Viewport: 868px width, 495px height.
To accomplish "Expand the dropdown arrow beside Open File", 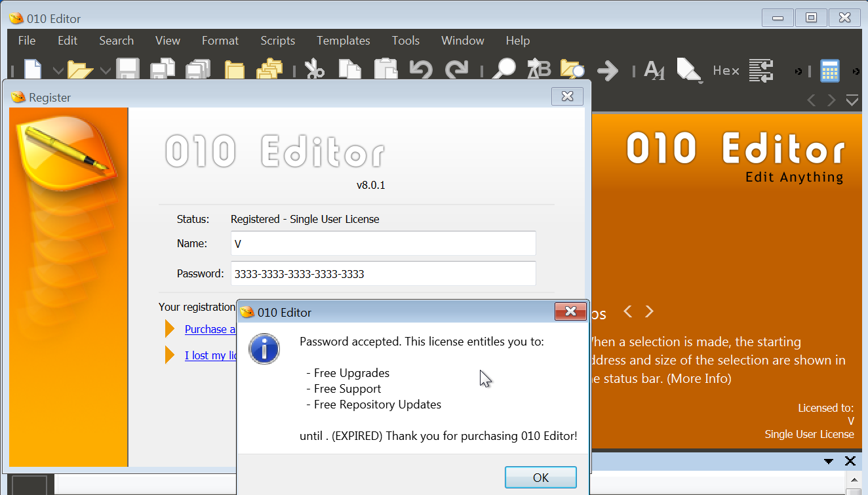I will pos(105,70).
